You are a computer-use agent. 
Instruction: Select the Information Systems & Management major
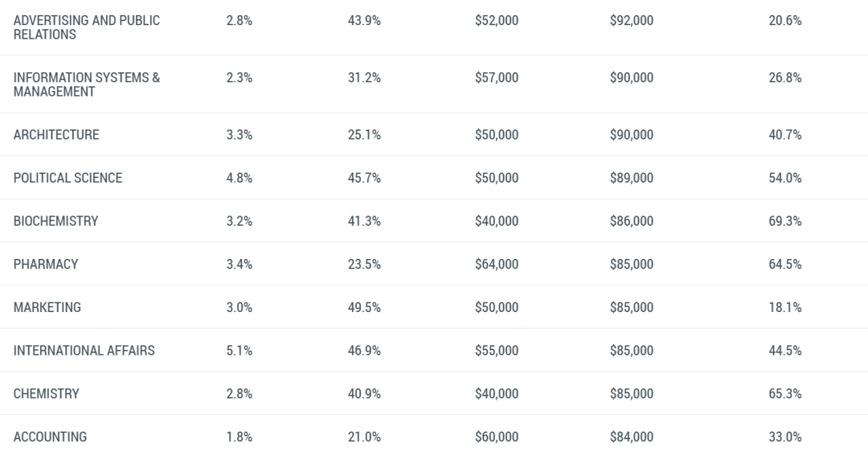[87, 84]
